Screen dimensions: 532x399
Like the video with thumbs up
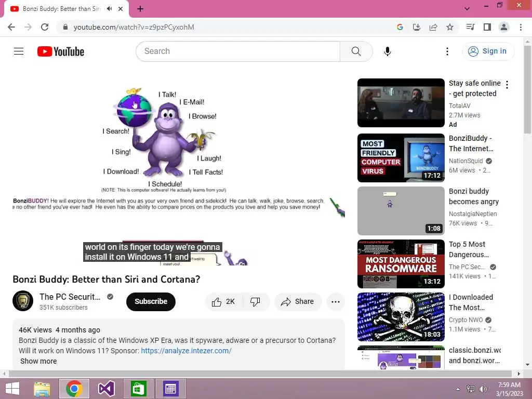pyautogui.click(x=223, y=302)
